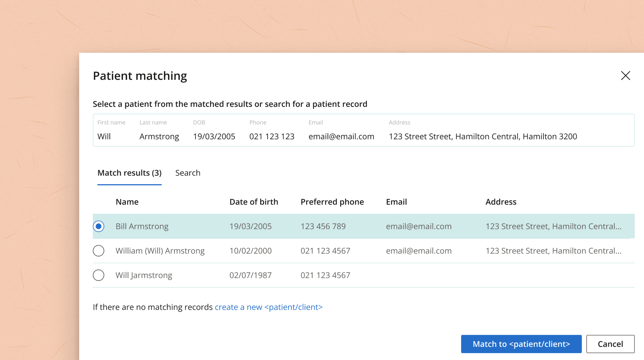Follow the create a new patient/client link
This screenshot has width=644, height=360.
(x=269, y=307)
